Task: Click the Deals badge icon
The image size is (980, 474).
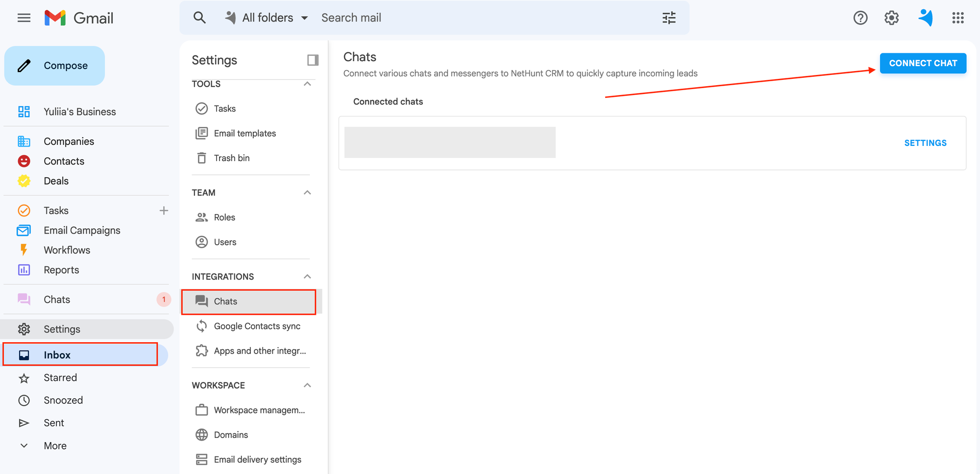Action: (x=24, y=181)
